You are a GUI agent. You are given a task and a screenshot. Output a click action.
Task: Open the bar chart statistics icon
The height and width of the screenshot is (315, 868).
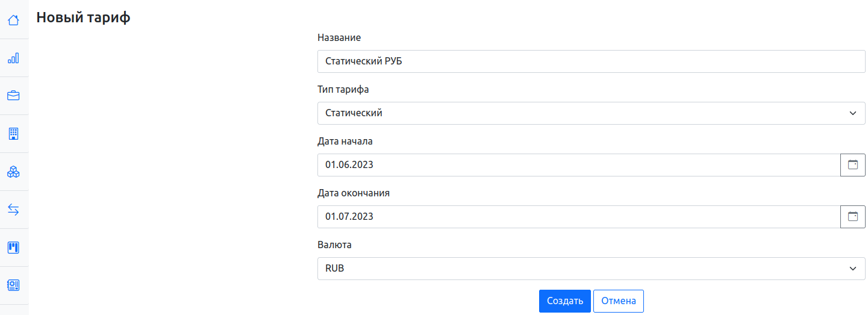pyautogui.click(x=13, y=58)
